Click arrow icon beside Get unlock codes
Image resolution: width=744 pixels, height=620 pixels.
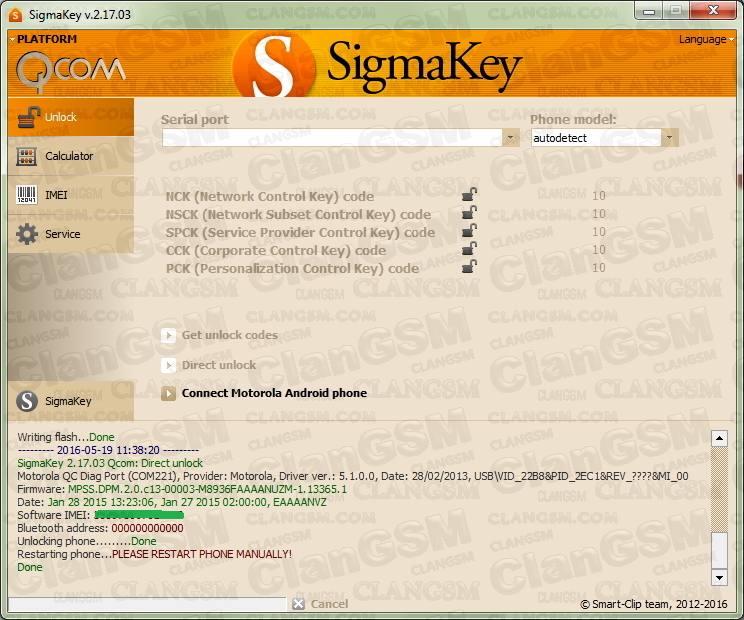click(168, 335)
